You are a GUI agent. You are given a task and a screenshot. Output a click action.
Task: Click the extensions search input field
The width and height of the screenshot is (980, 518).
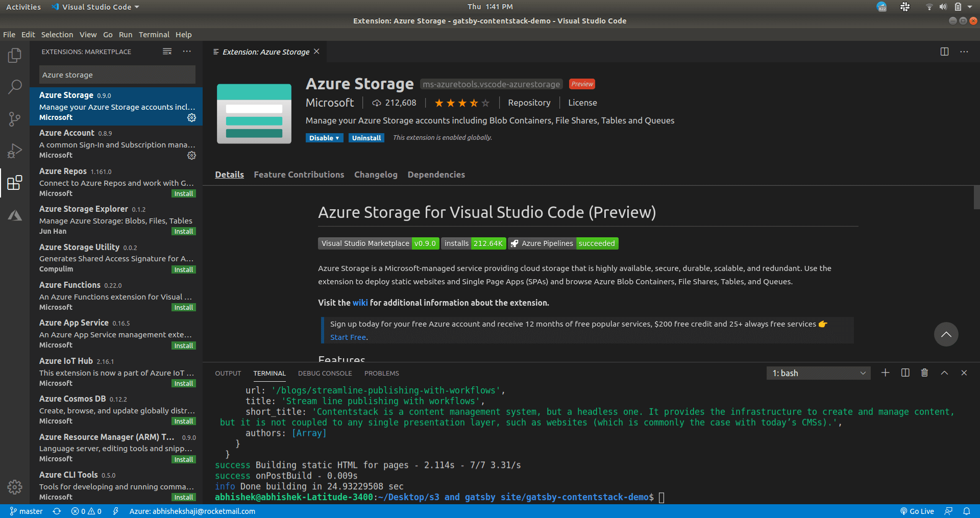coord(117,75)
